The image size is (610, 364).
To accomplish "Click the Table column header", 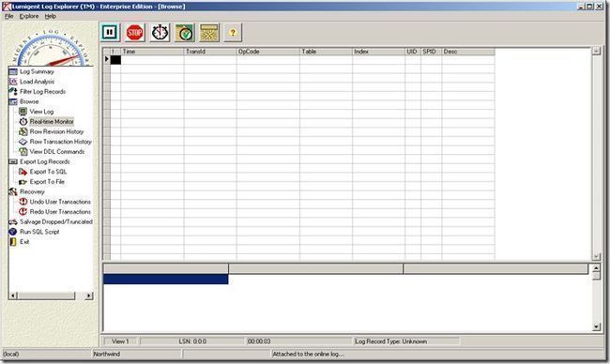I will coord(326,52).
